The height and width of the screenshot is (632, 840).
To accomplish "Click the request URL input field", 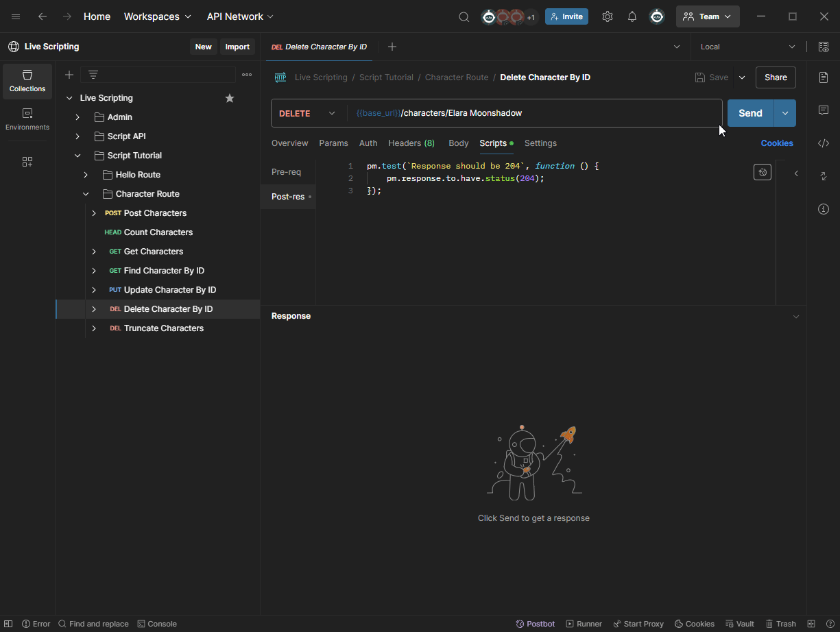I will click(x=535, y=113).
